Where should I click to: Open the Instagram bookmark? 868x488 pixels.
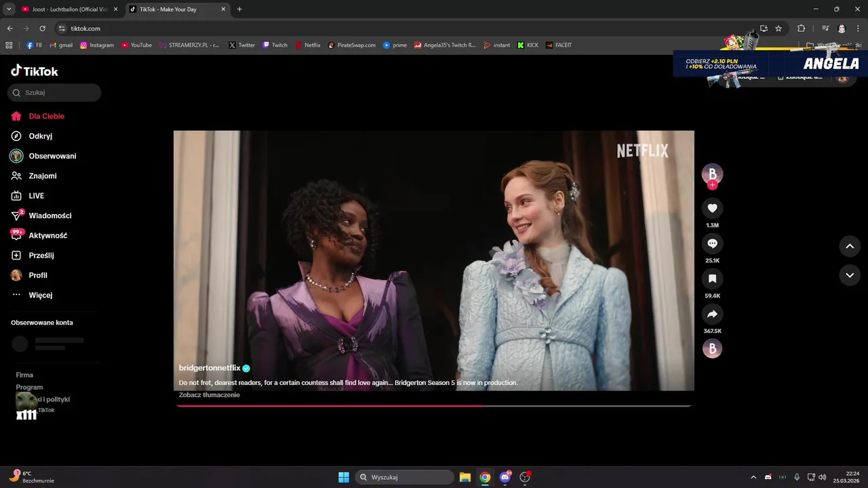click(x=97, y=45)
